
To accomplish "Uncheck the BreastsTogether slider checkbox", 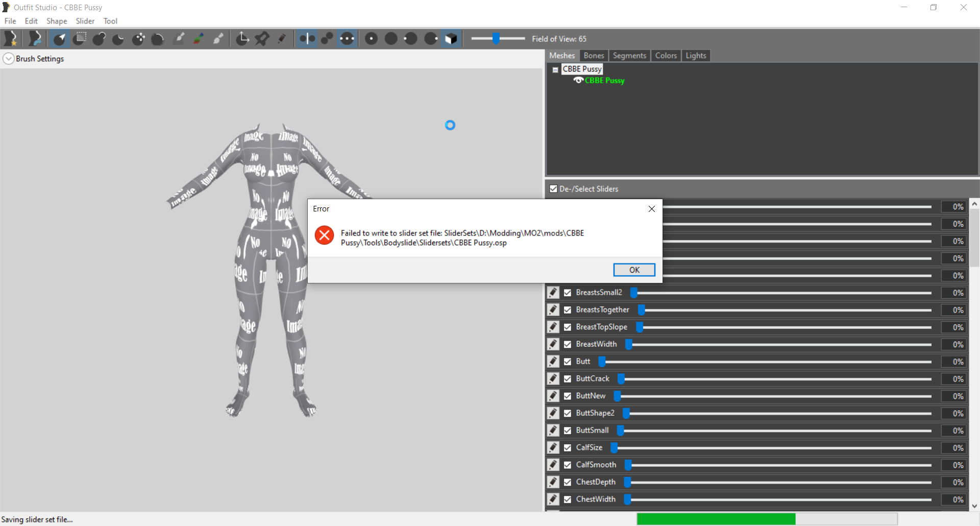I will [568, 310].
